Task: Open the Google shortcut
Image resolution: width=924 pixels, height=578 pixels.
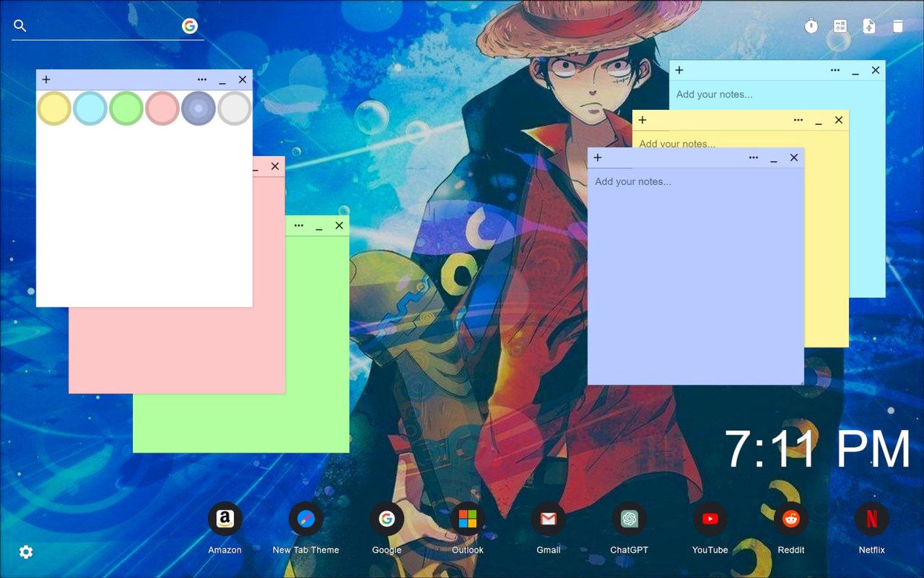Action: 387,528
